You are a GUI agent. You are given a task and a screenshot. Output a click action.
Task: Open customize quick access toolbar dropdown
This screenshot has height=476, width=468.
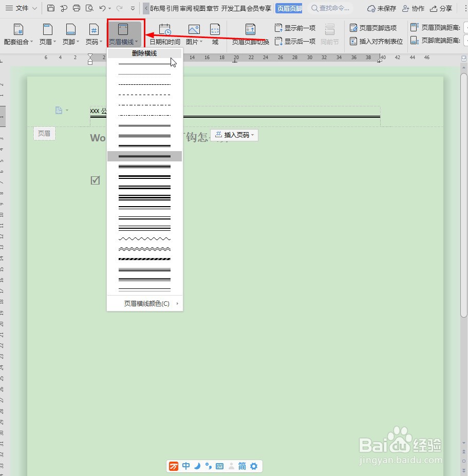pyautogui.click(x=133, y=9)
